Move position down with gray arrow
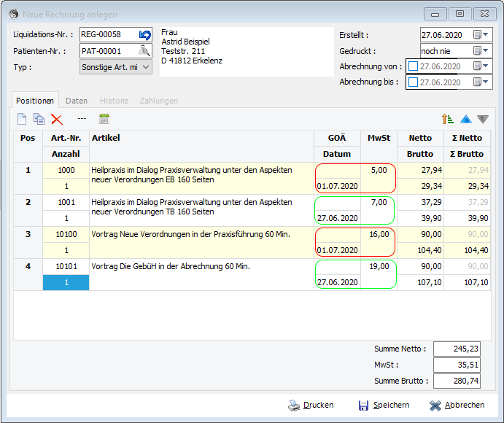Screen dimensions: 504x423 (x=483, y=120)
